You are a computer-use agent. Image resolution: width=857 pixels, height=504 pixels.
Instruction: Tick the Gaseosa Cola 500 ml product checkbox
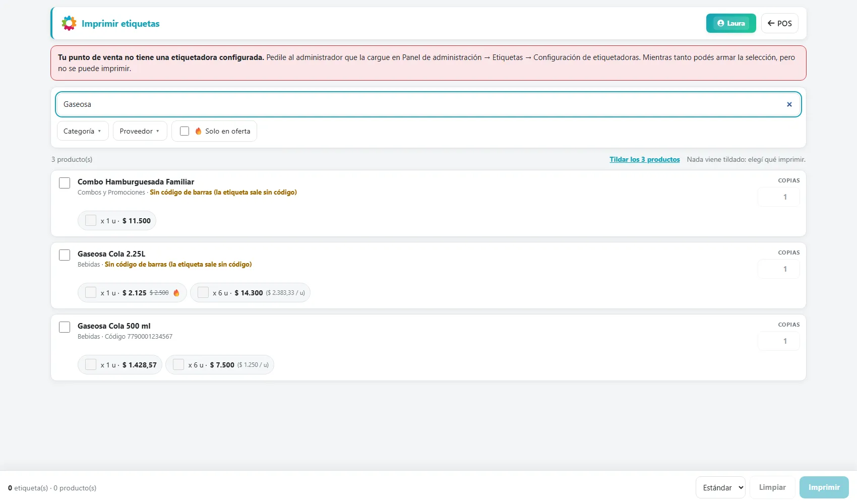point(65,327)
